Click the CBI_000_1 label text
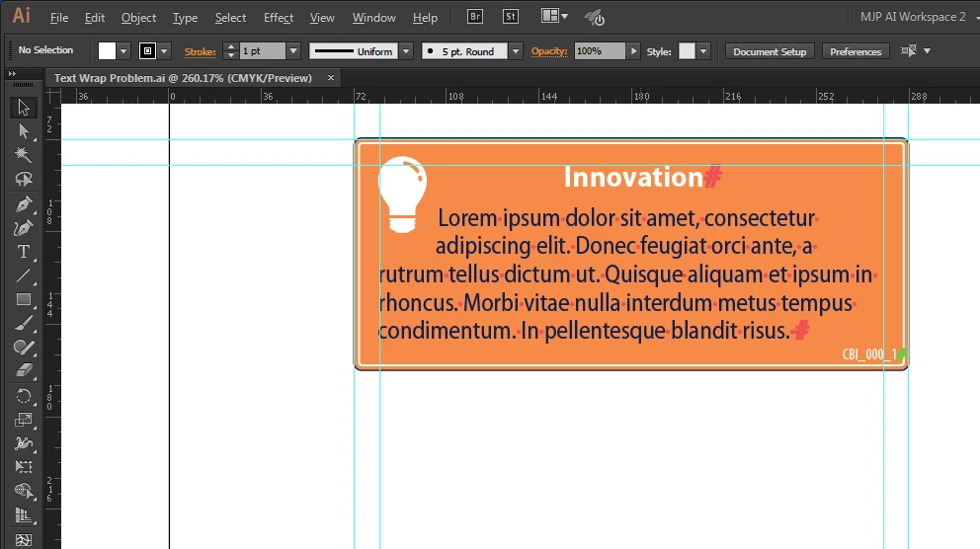Screen dimensions: 980x549 click(869, 354)
